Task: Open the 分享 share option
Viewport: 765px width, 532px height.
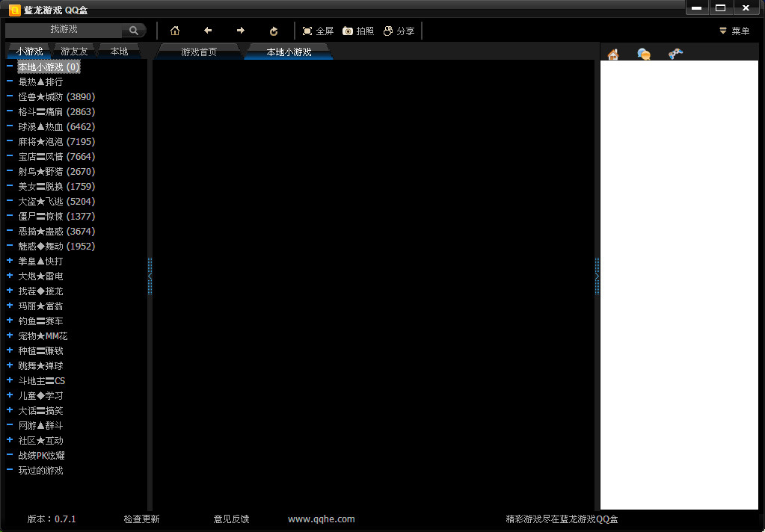Action: pyautogui.click(x=399, y=31)
